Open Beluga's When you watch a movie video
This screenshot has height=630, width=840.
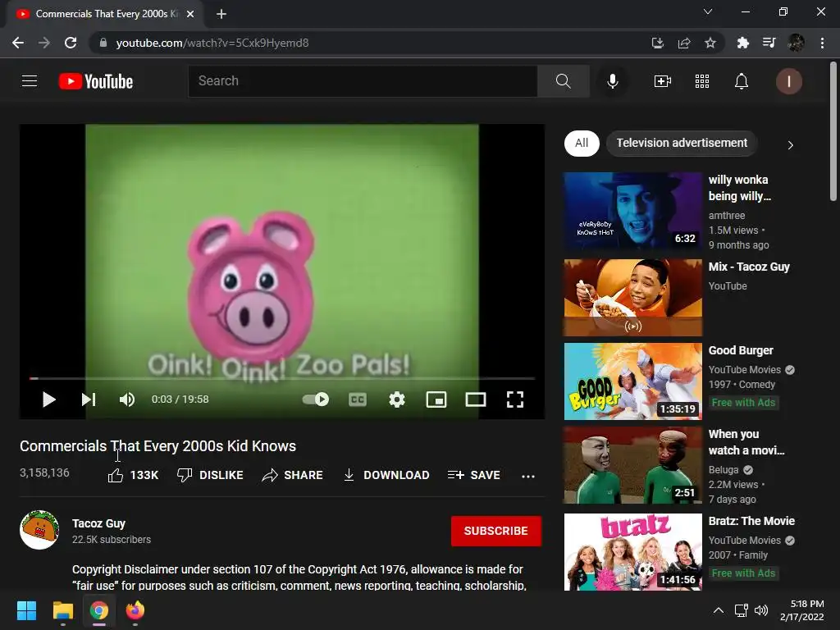632,465
